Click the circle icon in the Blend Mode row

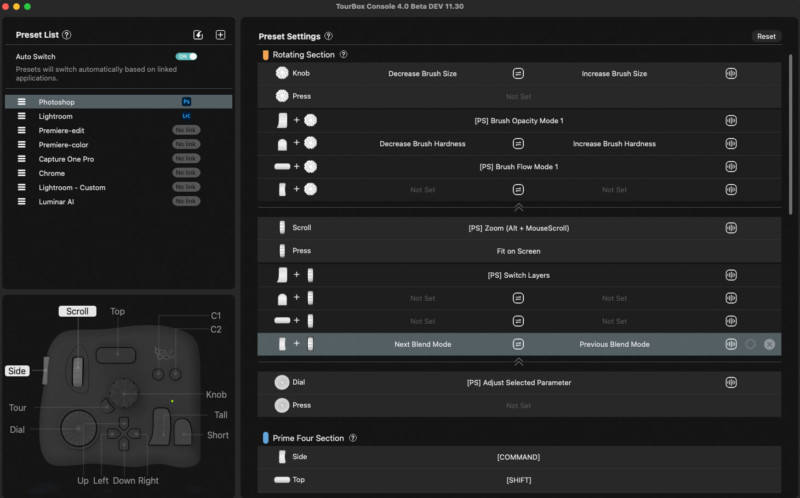point(750,344)
